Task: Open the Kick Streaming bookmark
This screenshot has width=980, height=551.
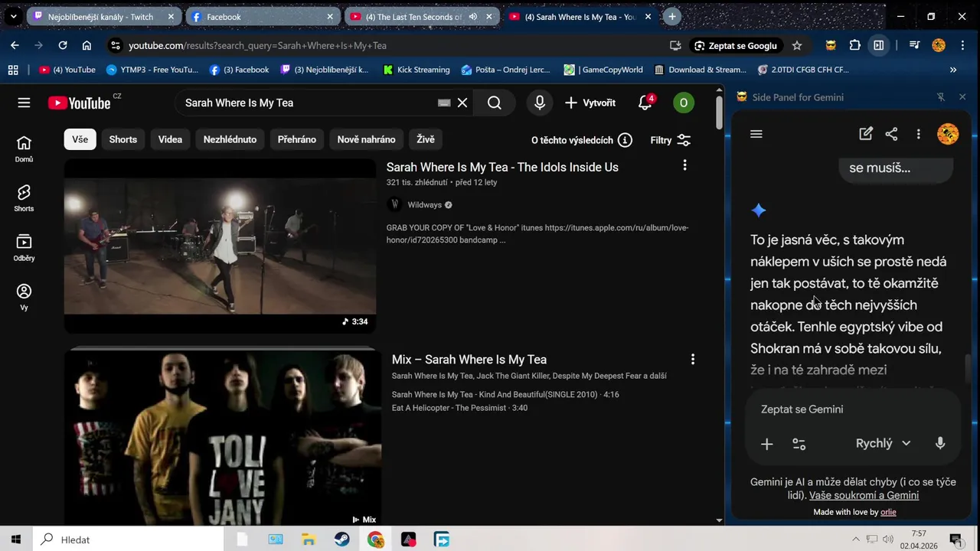Action: click(416, 70)
